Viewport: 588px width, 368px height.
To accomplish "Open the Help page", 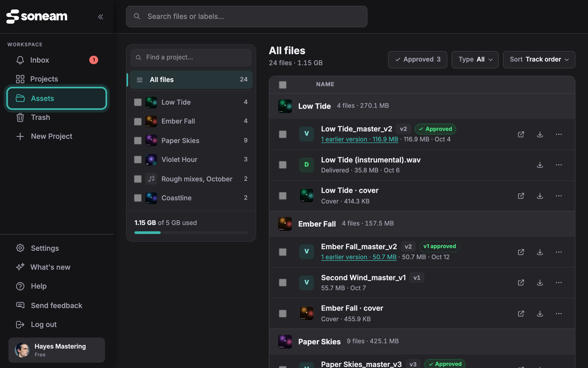I will 57,286.
